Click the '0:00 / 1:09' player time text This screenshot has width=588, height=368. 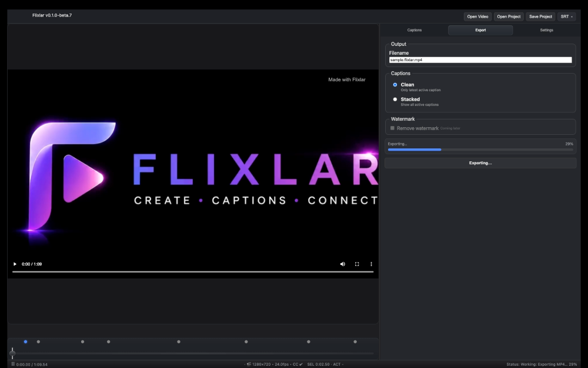(32, 264)
